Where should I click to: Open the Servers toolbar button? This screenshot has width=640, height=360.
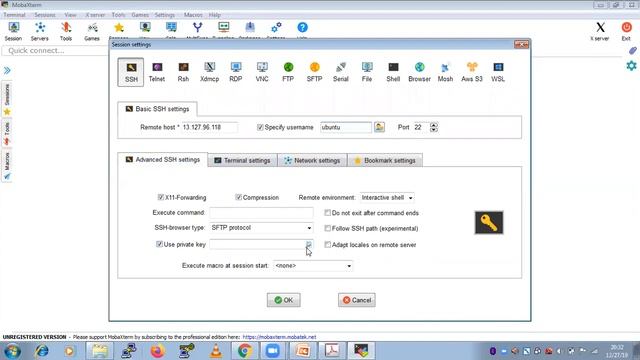[40, 31]
